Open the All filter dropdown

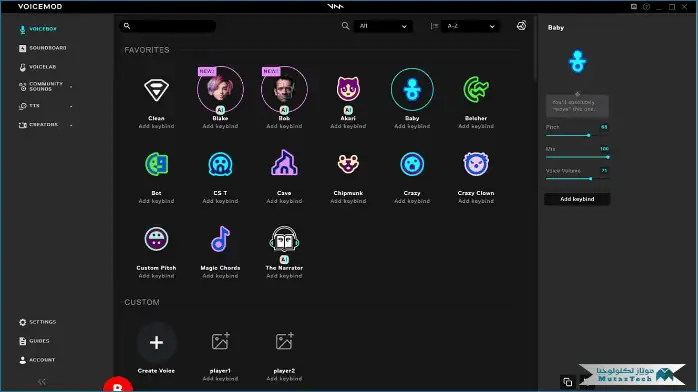coord(383,26)
